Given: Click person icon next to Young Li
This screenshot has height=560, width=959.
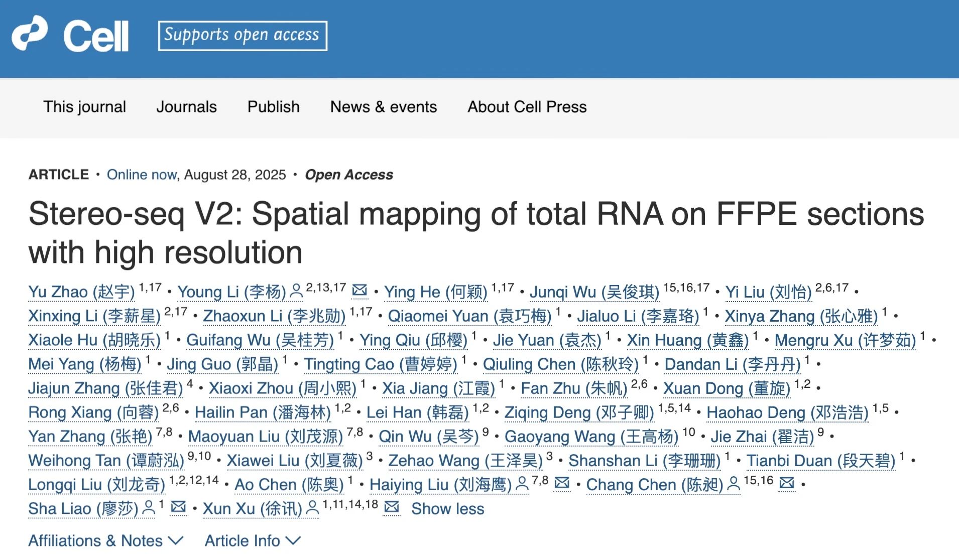Looking at the screenshot, I should click(x=297, y=291).
